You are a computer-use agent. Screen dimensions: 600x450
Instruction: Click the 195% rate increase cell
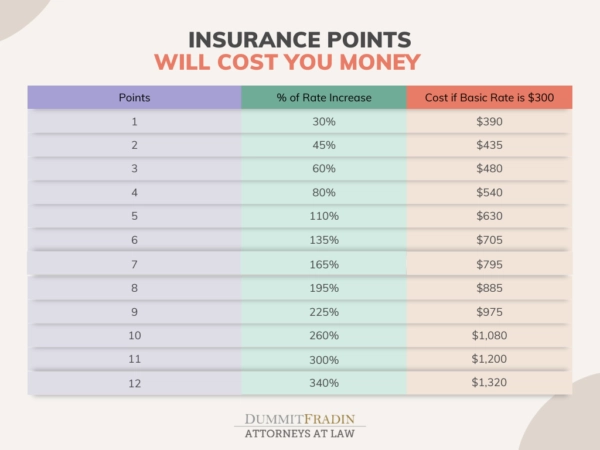[x=323, y=288]
